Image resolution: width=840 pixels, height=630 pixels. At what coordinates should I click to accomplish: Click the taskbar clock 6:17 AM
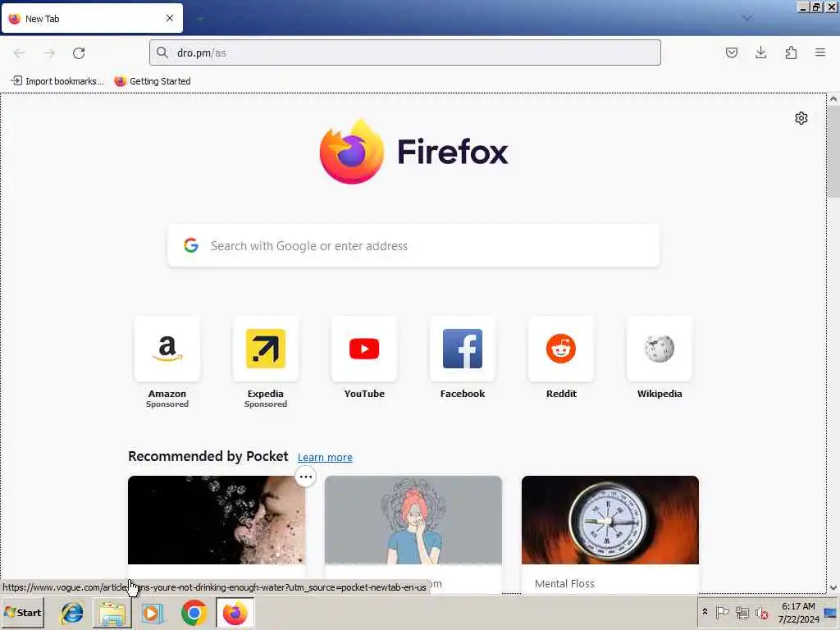(x=798, y=606)
